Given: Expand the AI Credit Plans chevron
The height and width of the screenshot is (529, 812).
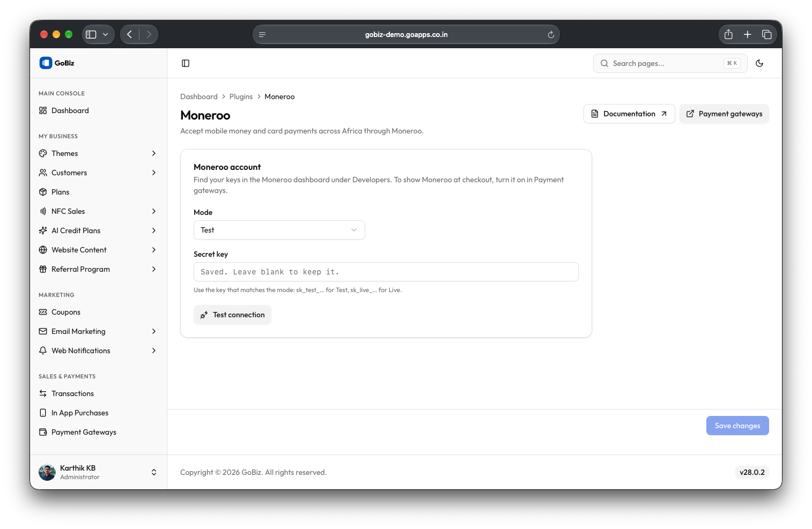Looking at the screenshot, I should click(154, 230).
